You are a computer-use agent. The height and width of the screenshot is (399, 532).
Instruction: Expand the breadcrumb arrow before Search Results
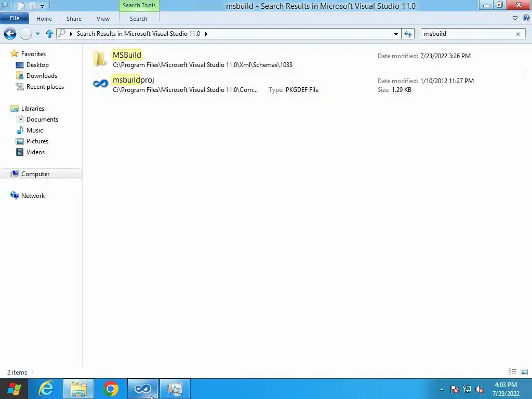coord(71,34)
